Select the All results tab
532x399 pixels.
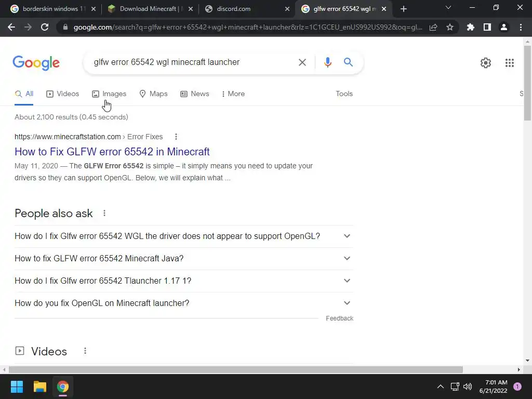pyautogui.click(x=24, y=94)
